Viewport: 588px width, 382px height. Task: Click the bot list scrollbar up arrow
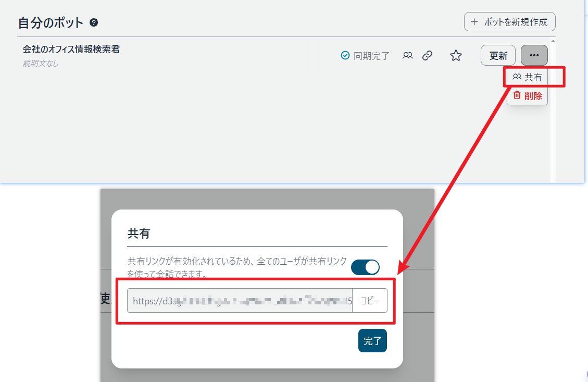point(553,40)
